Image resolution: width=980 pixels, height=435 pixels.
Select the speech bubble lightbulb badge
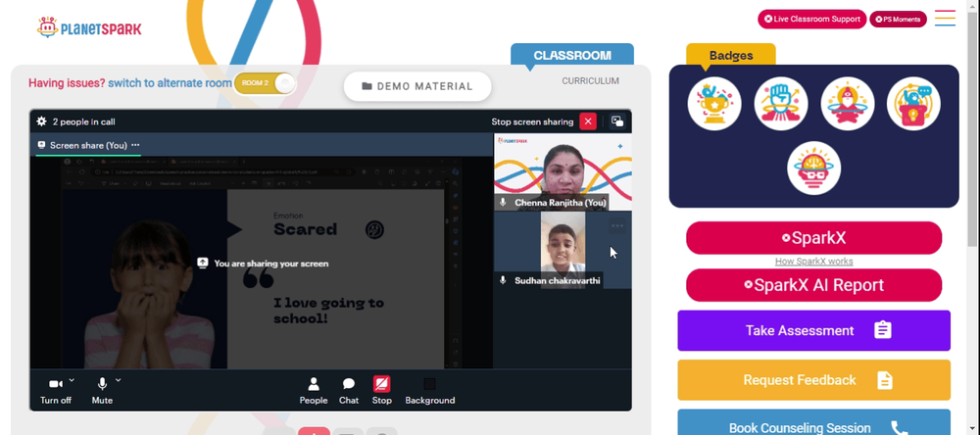click(913, 104)
